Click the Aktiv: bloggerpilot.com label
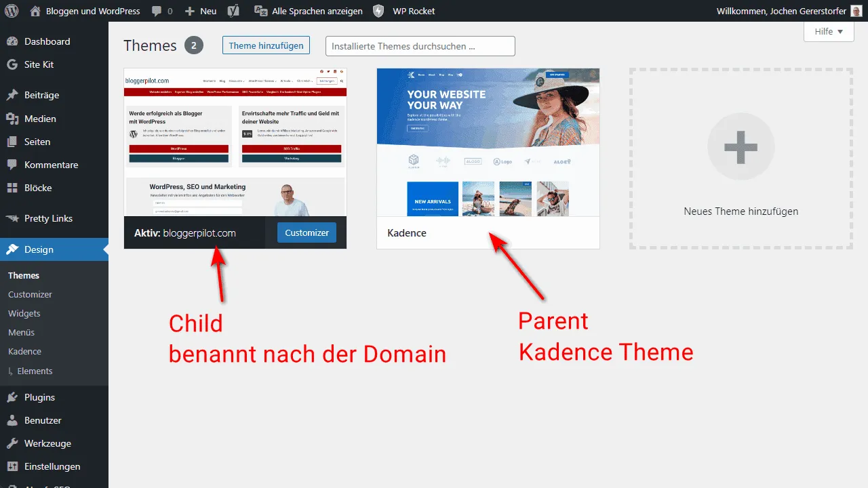868x488 pixels. pos(185,232)
